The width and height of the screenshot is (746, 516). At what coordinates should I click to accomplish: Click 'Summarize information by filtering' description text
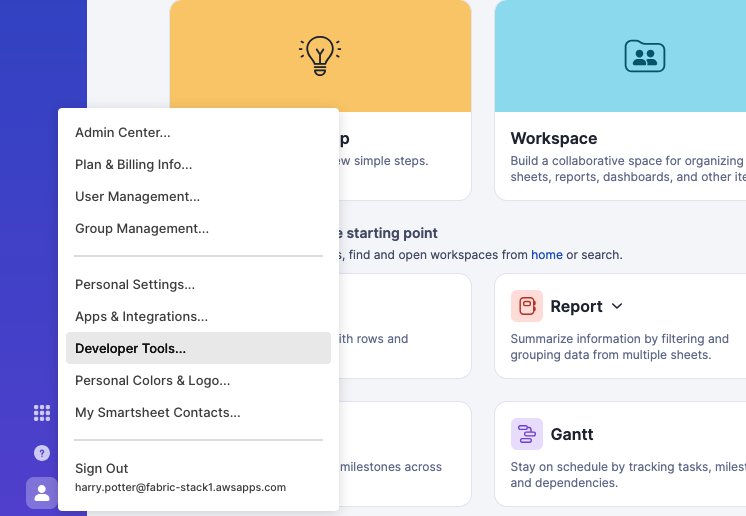click(619, 347)
